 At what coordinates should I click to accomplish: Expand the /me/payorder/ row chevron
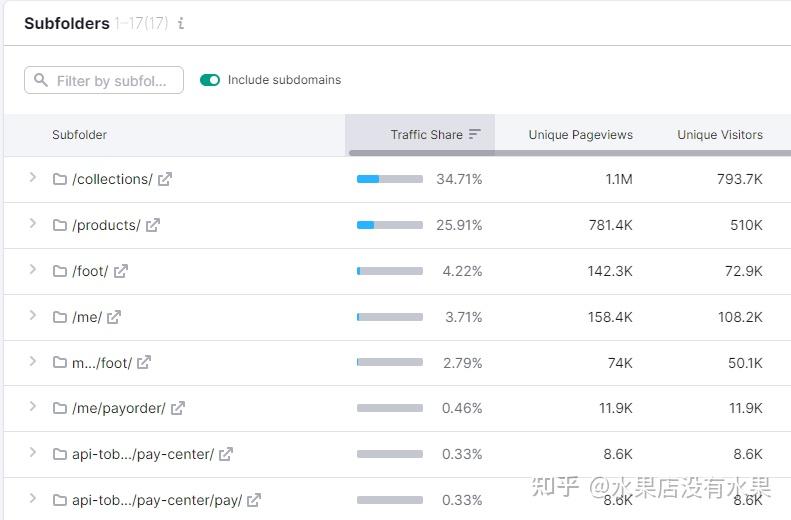[32, 407]
